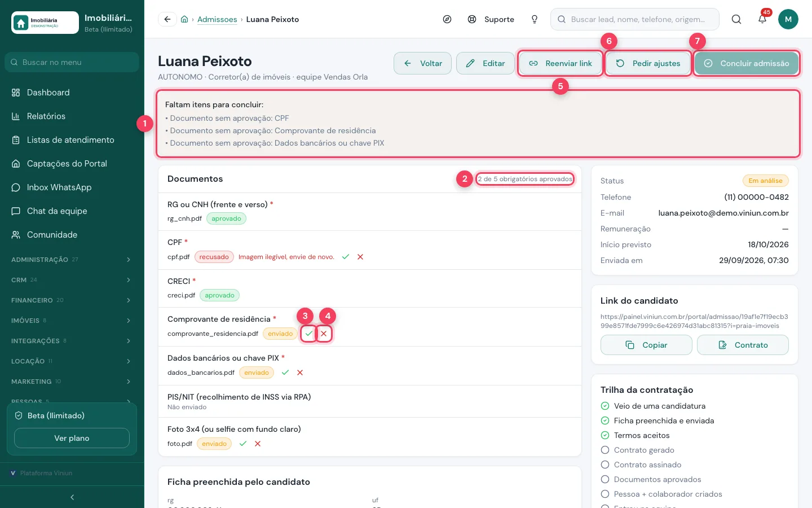Click the home icon in breadcrumb

click(184, 19)
